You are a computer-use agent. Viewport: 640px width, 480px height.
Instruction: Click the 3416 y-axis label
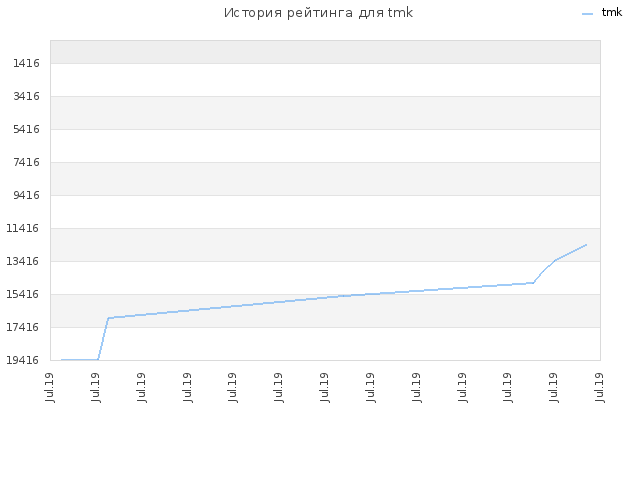click(27, 96)
